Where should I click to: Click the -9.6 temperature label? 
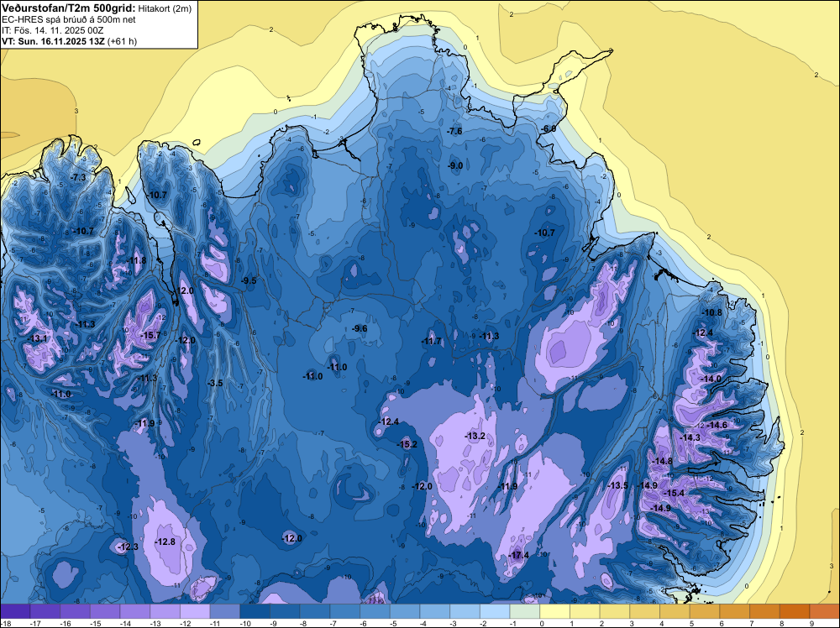tap(360, 329)
